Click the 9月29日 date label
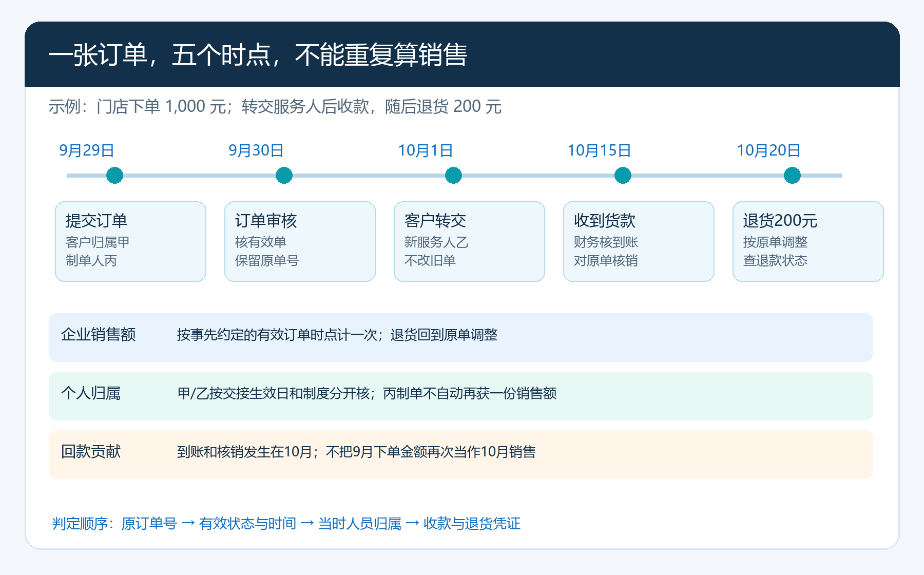This screenshot has height=575, width=924. pyautogui.click(x=87, y=150)
